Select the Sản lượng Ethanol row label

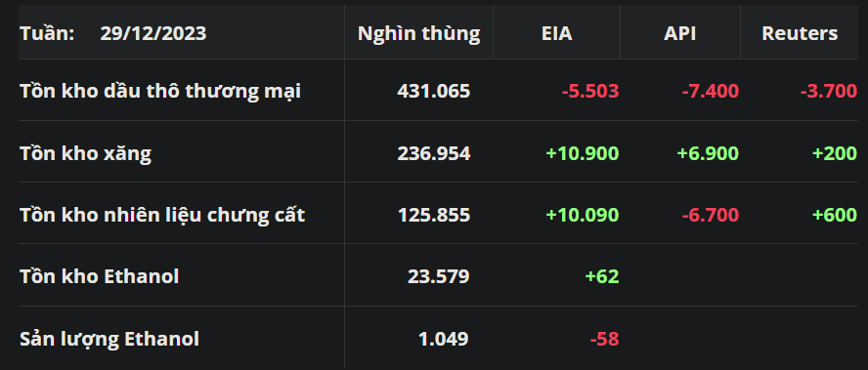tap(109, 339)
